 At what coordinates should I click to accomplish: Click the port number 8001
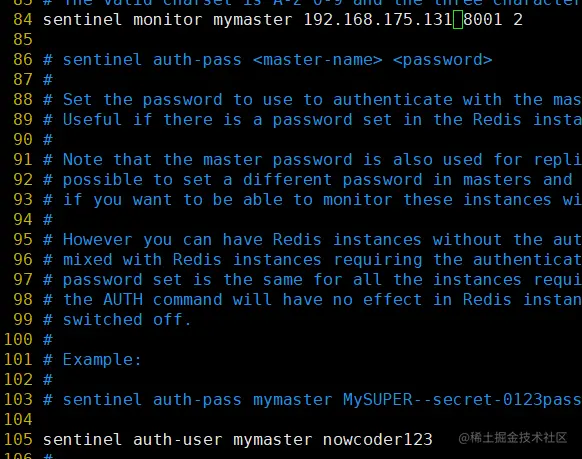click(x=483, y=20)
